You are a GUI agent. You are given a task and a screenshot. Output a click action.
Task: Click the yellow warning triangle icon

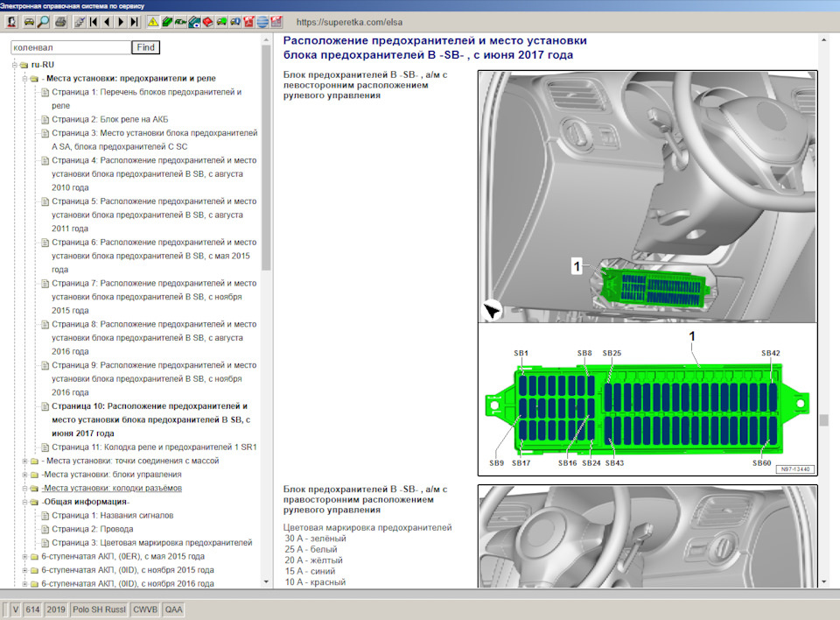point(152,22)
